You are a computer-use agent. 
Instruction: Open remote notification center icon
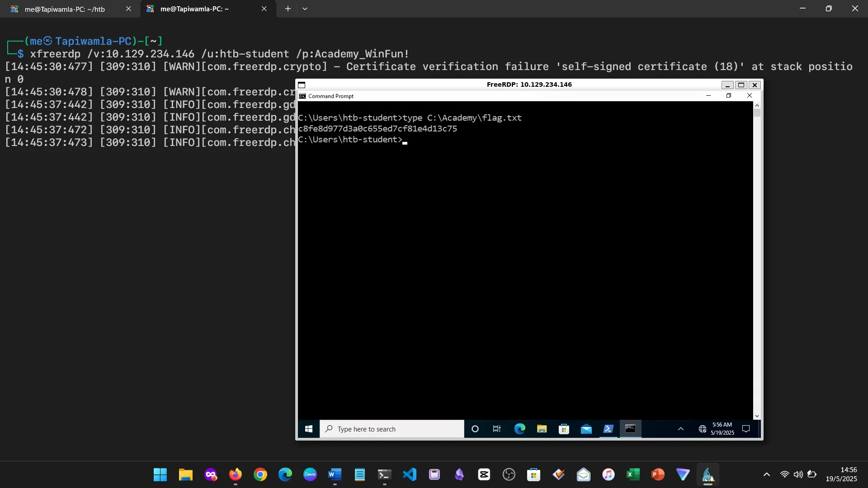(x=746, y=429)
